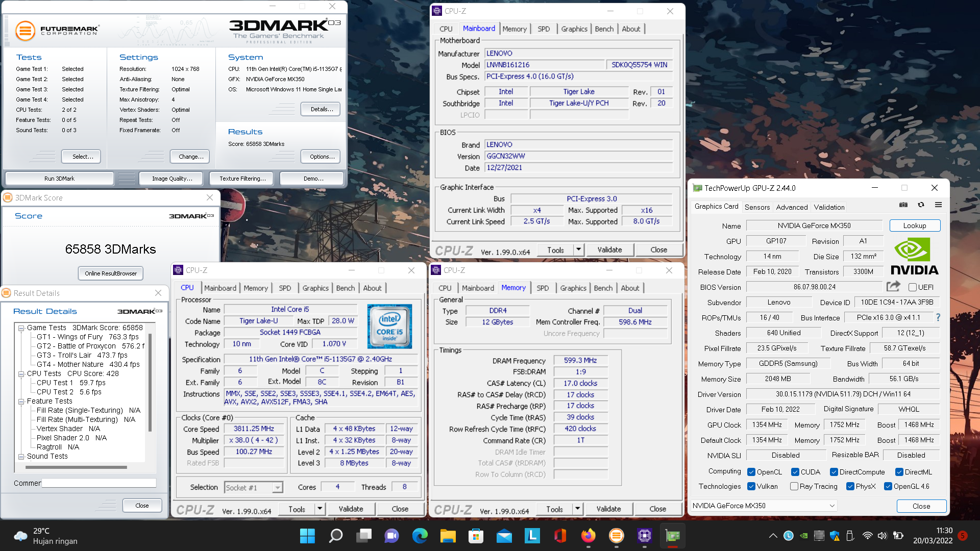
Task: Open the NVIDIA GeForce MX350 GPU dropdown
Action: 764,506
